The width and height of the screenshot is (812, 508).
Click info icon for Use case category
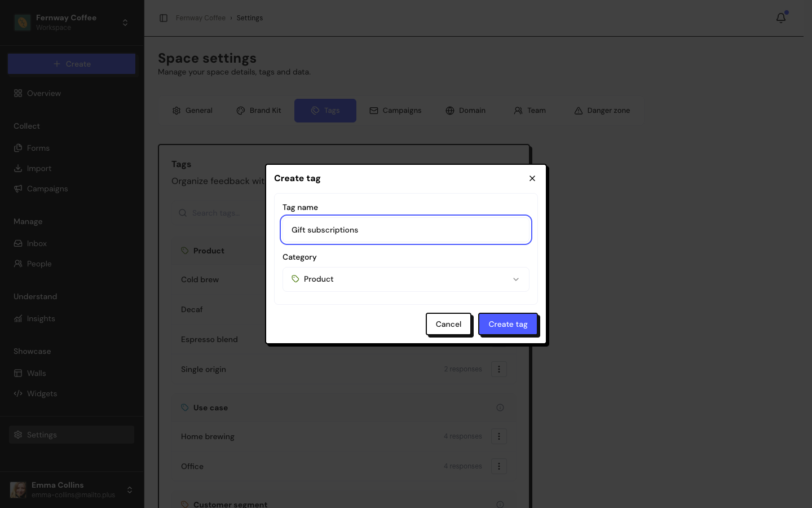click(x=500, y=408)
